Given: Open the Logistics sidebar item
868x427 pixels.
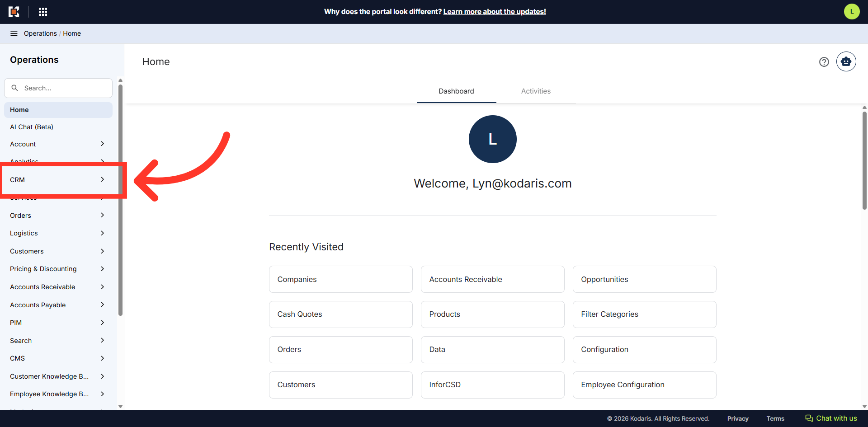Looking at the screenshot, I should tap(58, 233).
